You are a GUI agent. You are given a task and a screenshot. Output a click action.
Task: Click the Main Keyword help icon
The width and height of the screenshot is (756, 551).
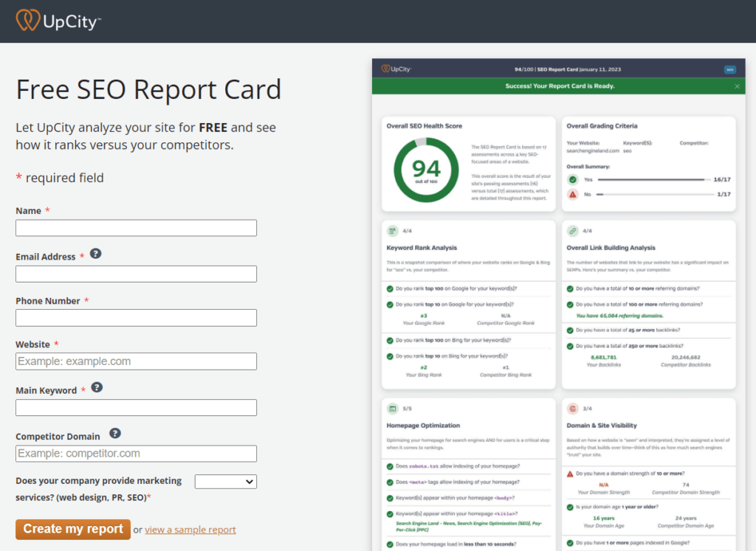pyautogui.click(x=97, y=387)
